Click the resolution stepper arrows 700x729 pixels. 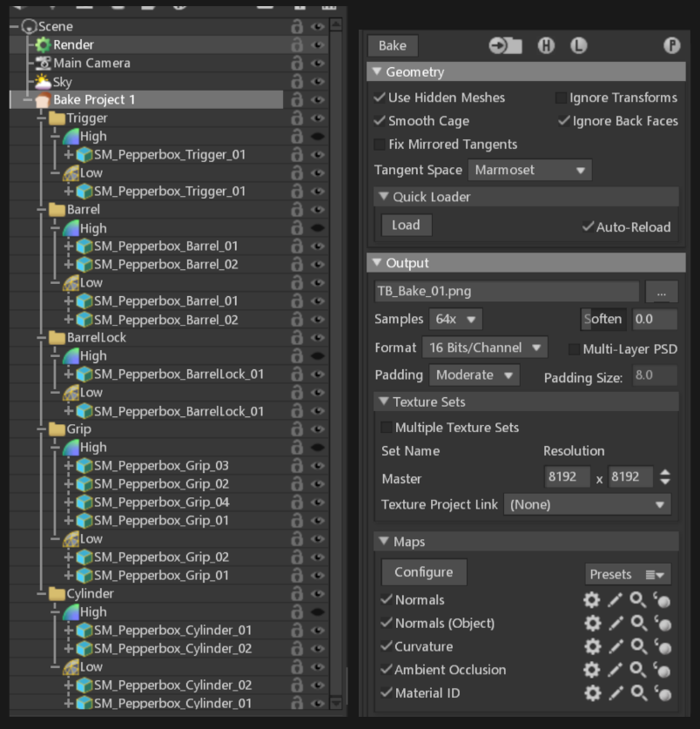(665, 476)
